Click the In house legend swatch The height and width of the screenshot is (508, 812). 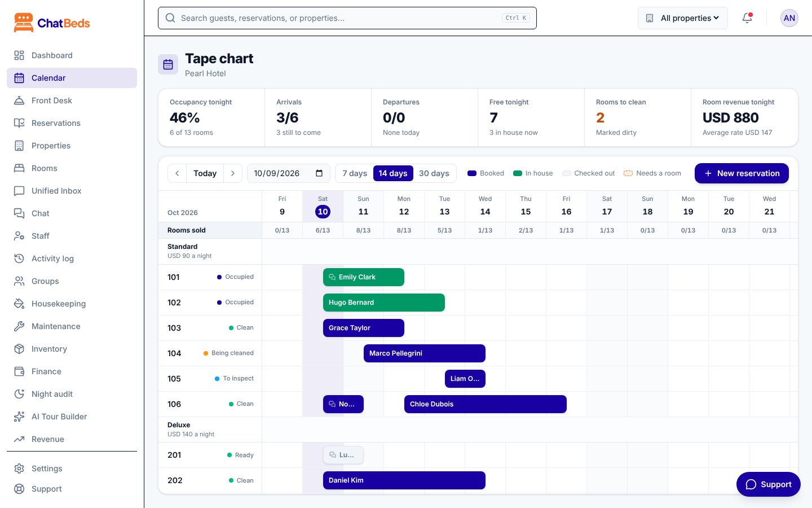click(x=518, y=173)
